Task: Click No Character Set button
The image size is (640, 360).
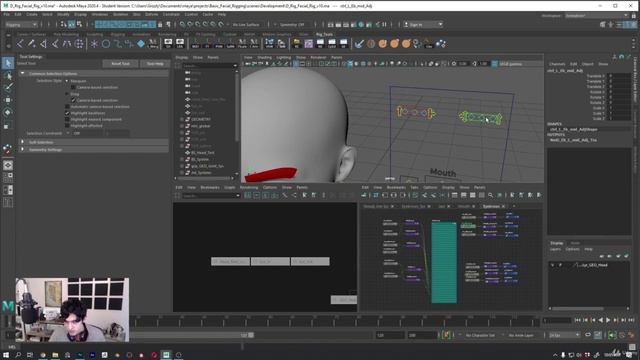Action: pyautogui.click(x=480, y=335)
